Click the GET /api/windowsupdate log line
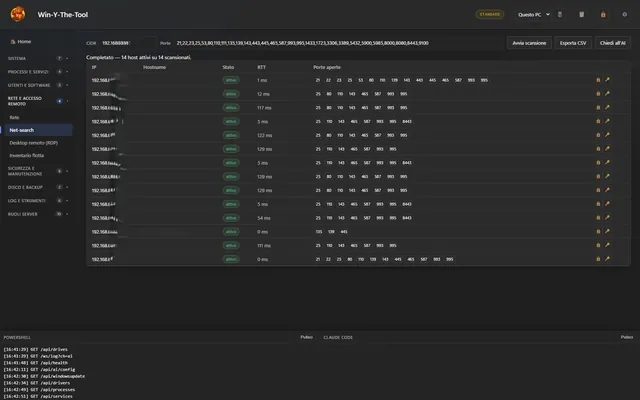 tap(44, 376)
